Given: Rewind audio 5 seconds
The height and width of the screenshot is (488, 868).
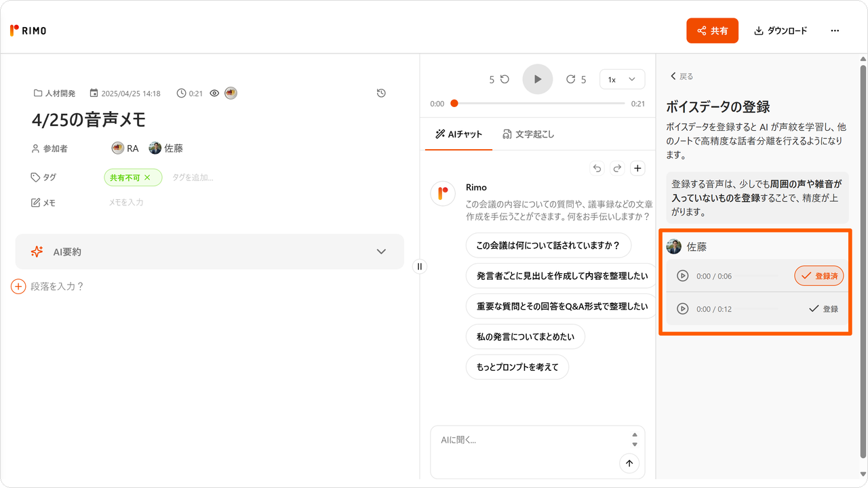Looking at the screenshot, I should point(500,79).
